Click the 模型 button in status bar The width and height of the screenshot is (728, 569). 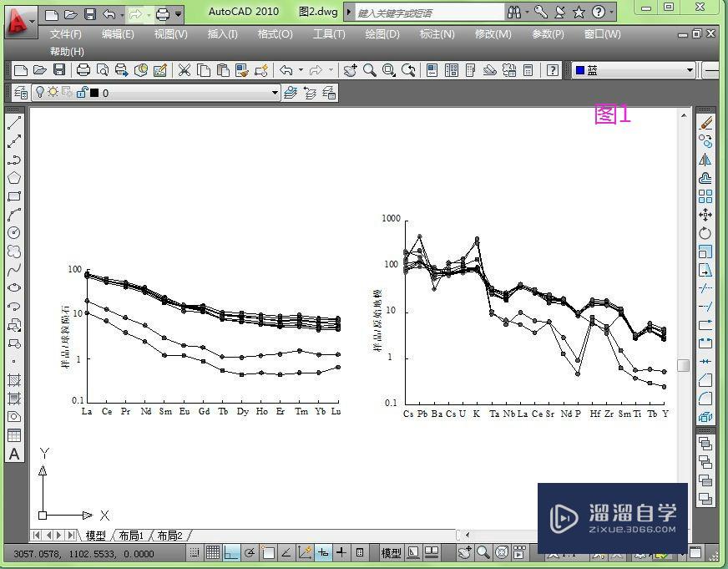(x=391, y=553)
